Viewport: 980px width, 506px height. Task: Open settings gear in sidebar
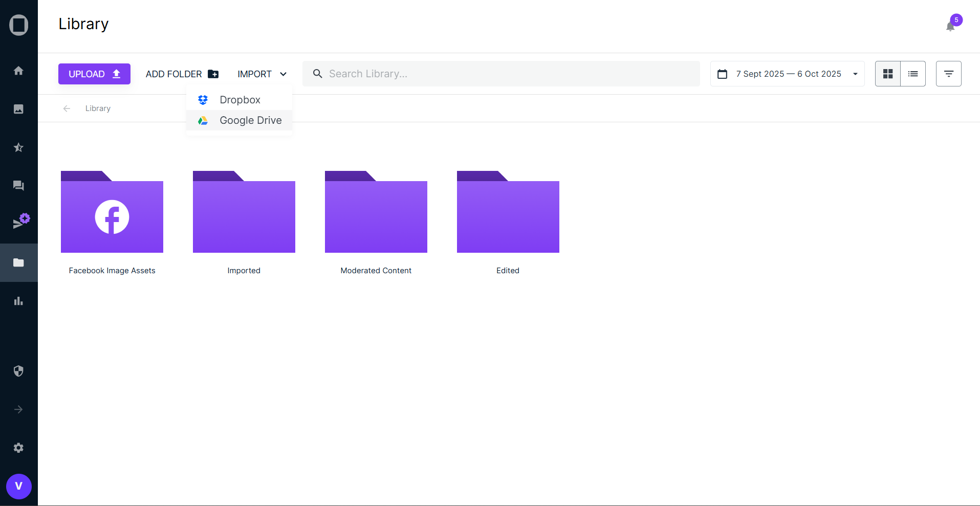[x=18, y=448]
